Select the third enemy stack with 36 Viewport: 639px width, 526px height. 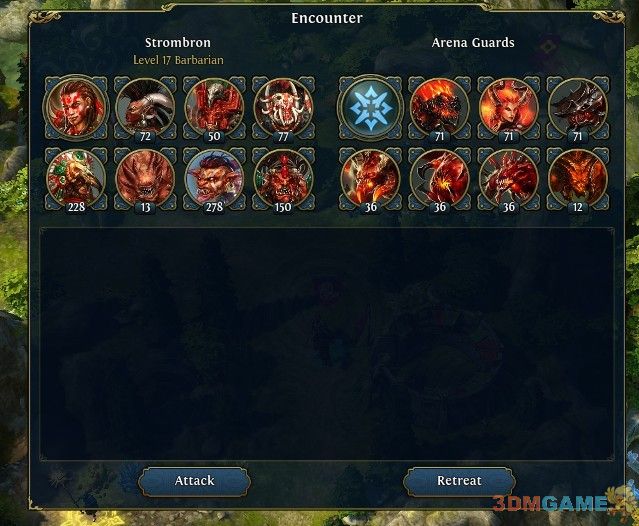(509, 179)
